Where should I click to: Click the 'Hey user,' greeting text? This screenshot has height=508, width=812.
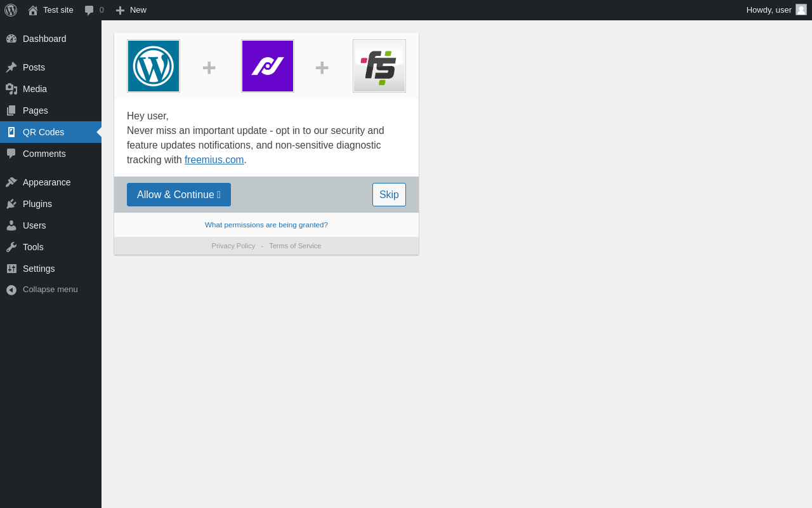point(148,116)
